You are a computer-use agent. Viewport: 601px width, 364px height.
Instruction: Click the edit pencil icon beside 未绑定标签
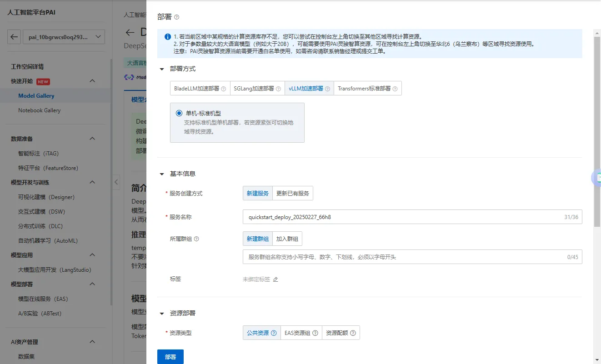[275, 279]
